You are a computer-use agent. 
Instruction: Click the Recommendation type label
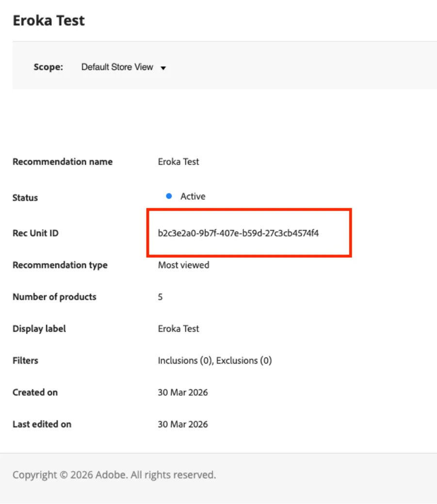click(60, 265)
